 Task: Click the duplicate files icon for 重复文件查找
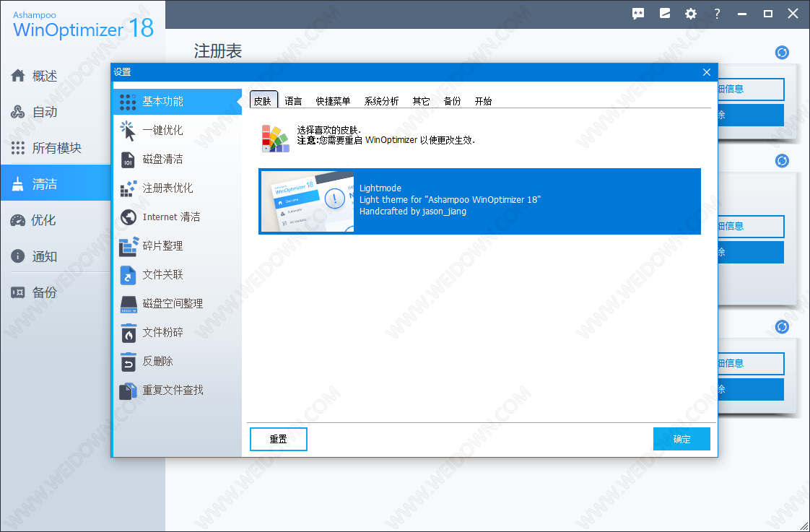coord(128,391)
